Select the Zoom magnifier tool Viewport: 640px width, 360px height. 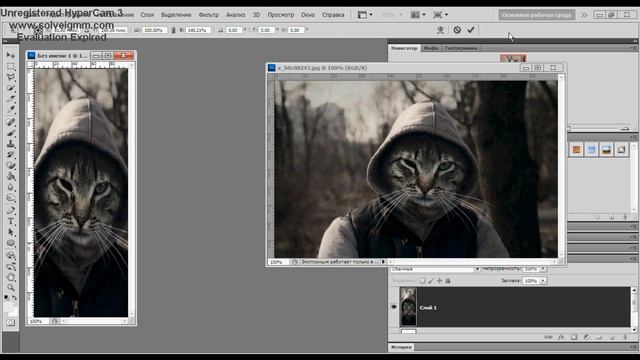[x=11, y=288]
